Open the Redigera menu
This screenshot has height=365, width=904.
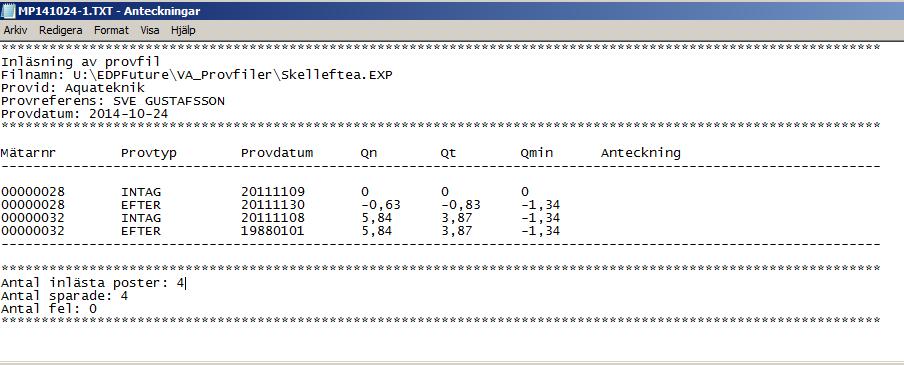(x=61, y=30)
